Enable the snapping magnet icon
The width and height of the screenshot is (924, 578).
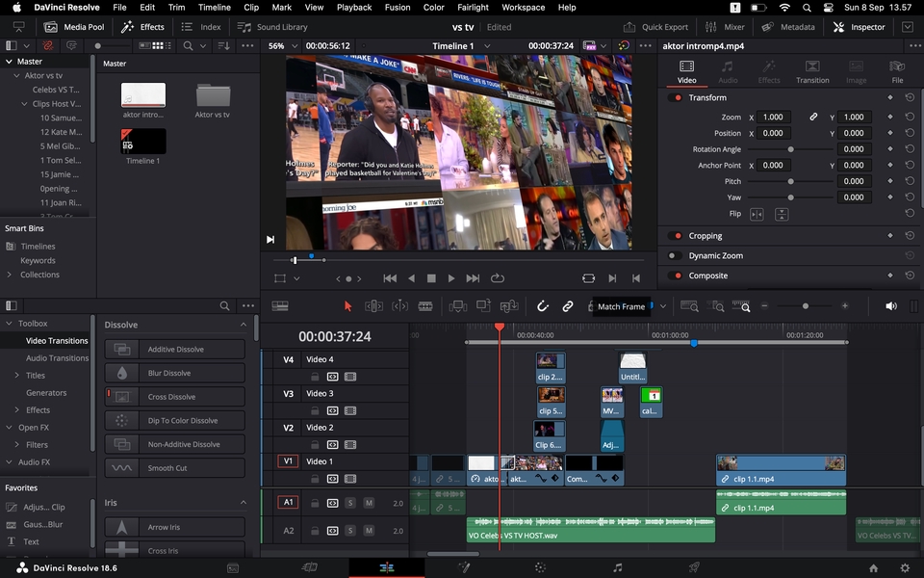(543, 305)
